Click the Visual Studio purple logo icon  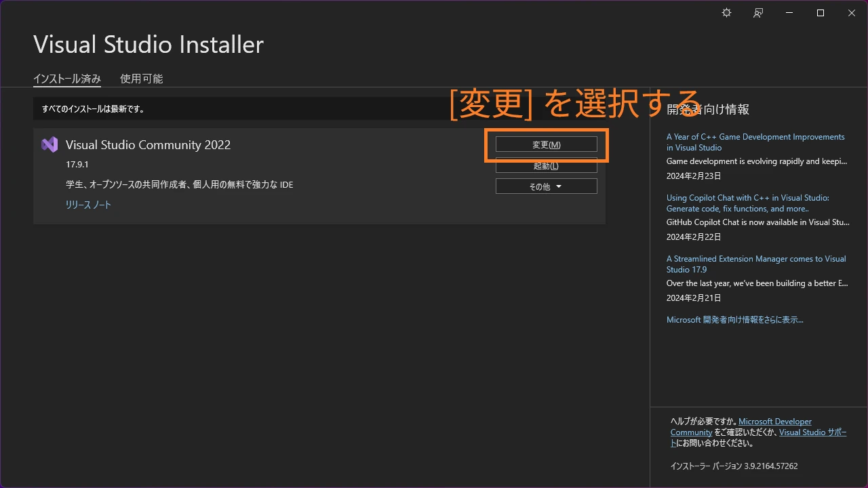pyautogui.click(x=50, y=144)
